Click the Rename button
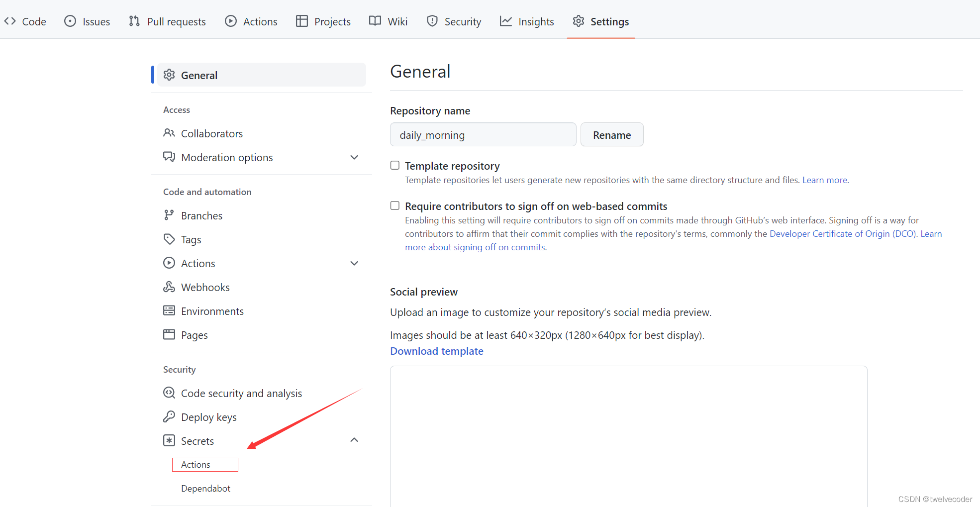980x507 pixels. pos(612,135)
